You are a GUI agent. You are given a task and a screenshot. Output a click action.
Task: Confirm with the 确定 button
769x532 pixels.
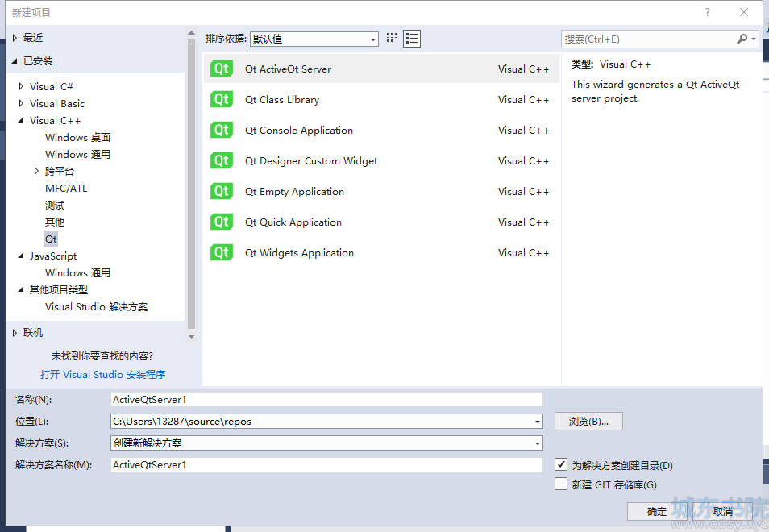657,511
